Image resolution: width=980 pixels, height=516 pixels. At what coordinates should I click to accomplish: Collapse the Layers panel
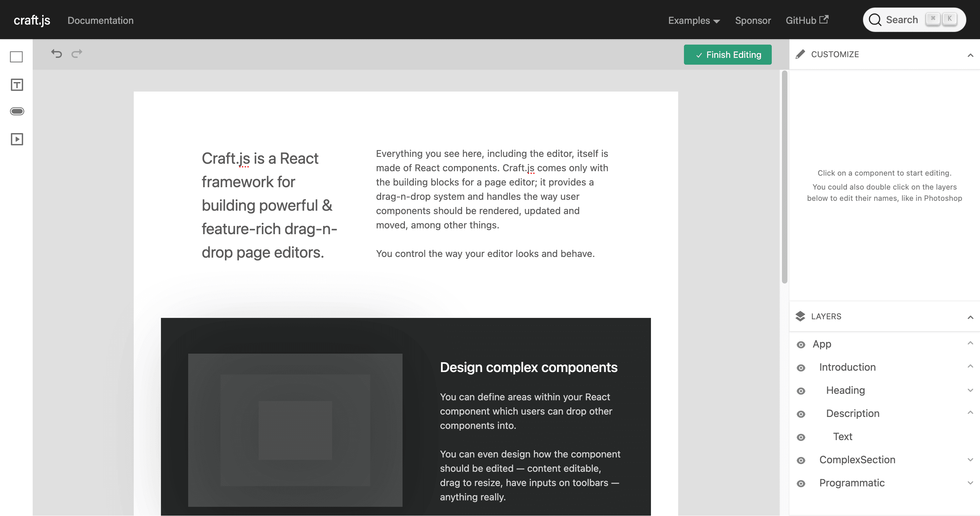pyautogui.click(x=970, y=317)
